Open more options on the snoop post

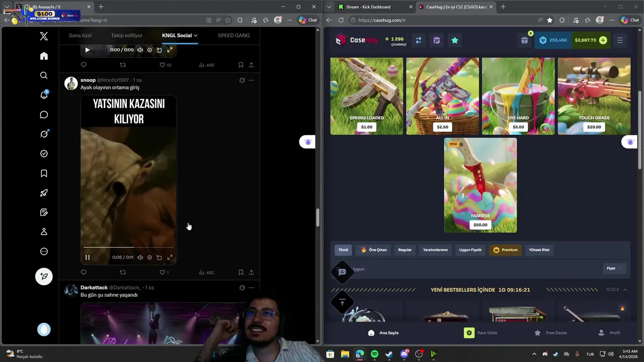pos(251,80)
